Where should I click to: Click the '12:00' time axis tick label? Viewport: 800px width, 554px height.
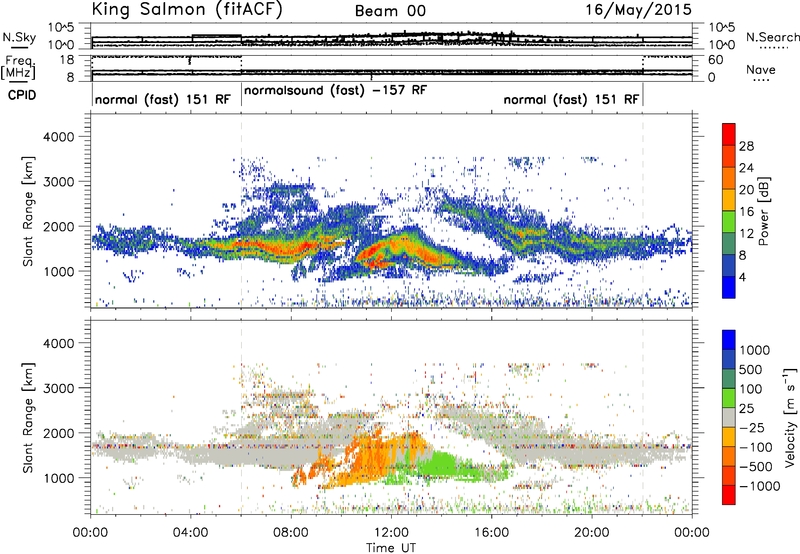click(x=391, y=533)
